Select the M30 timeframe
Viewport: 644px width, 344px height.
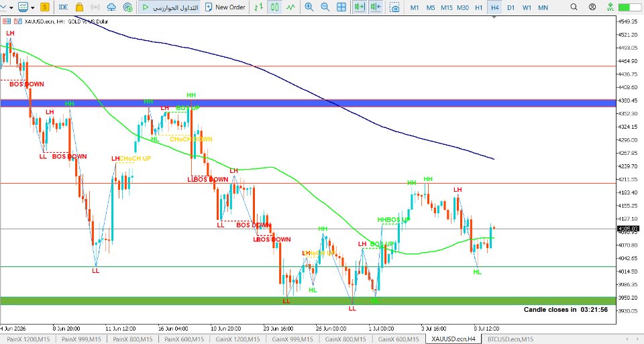pos(463,7)
